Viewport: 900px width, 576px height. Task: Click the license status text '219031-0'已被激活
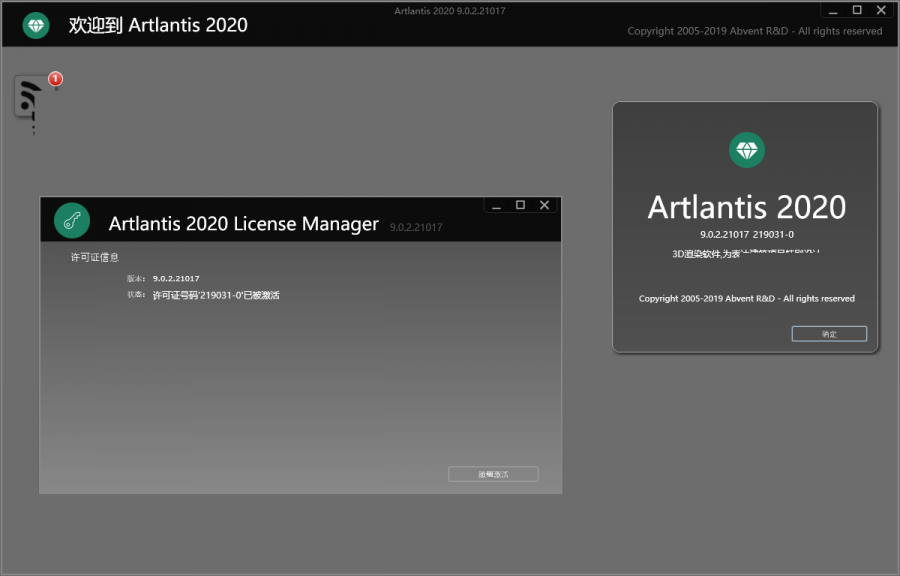point(215,295)
